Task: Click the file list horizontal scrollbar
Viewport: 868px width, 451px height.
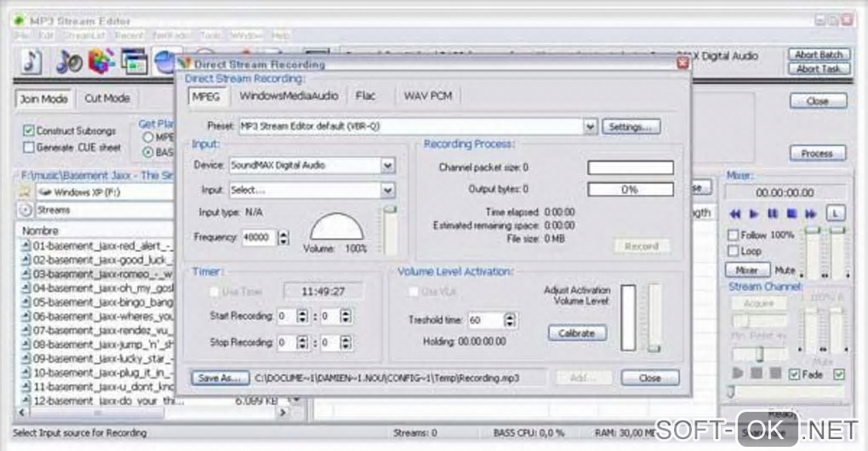Action: [153, 412]
